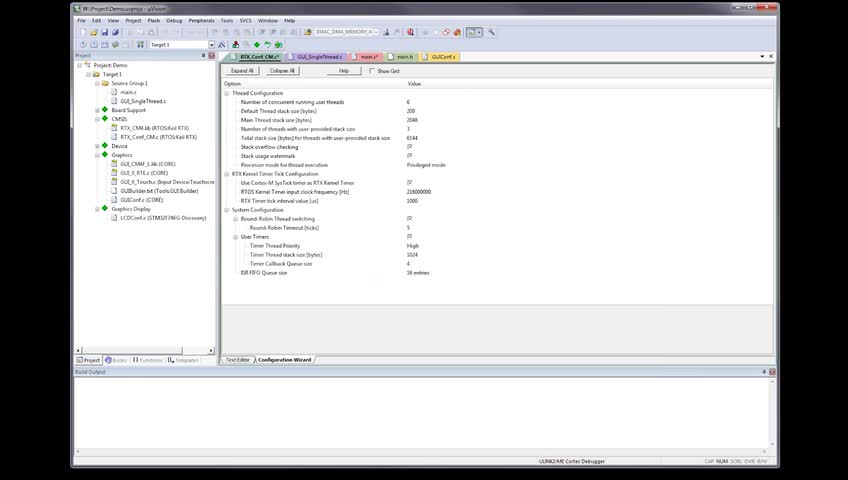
Task: Click the Find in Files toolbar icon
Action: [x=308, y=32]
